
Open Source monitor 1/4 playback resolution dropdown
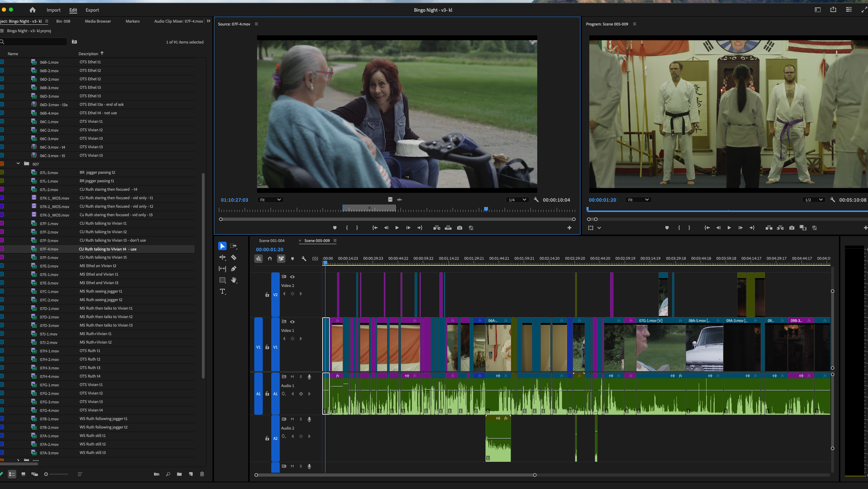point(517,200)
